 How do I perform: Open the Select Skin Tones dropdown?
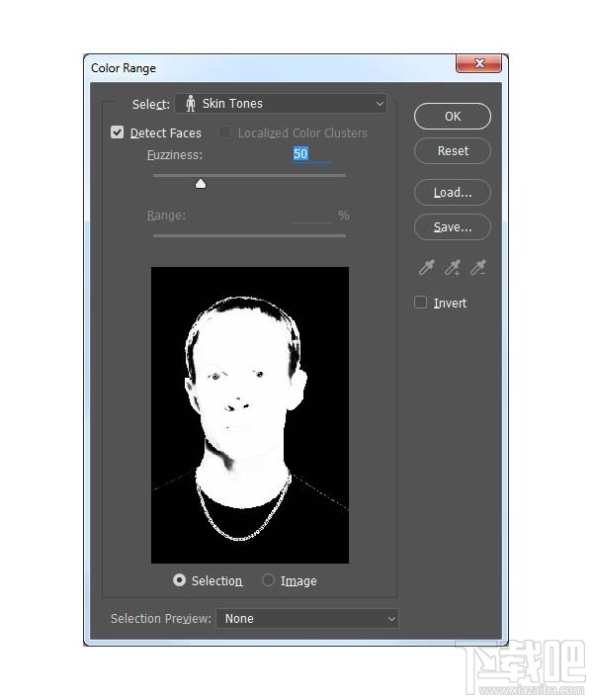(x=281, y=104)
